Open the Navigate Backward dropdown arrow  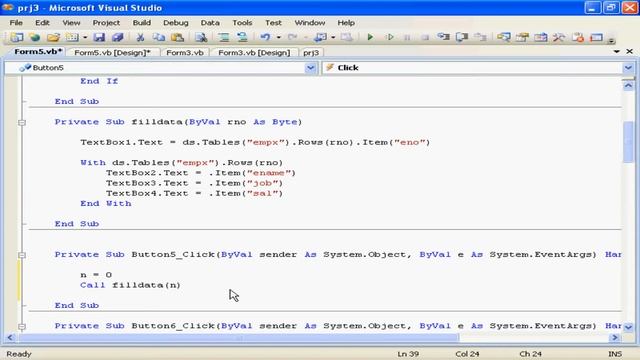[333, 38]
